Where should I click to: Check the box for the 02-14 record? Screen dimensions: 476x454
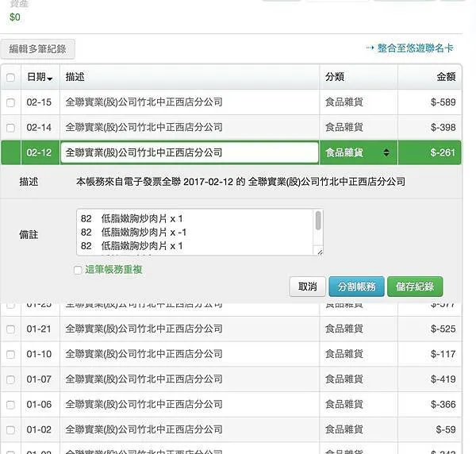(x=10, y=128)
